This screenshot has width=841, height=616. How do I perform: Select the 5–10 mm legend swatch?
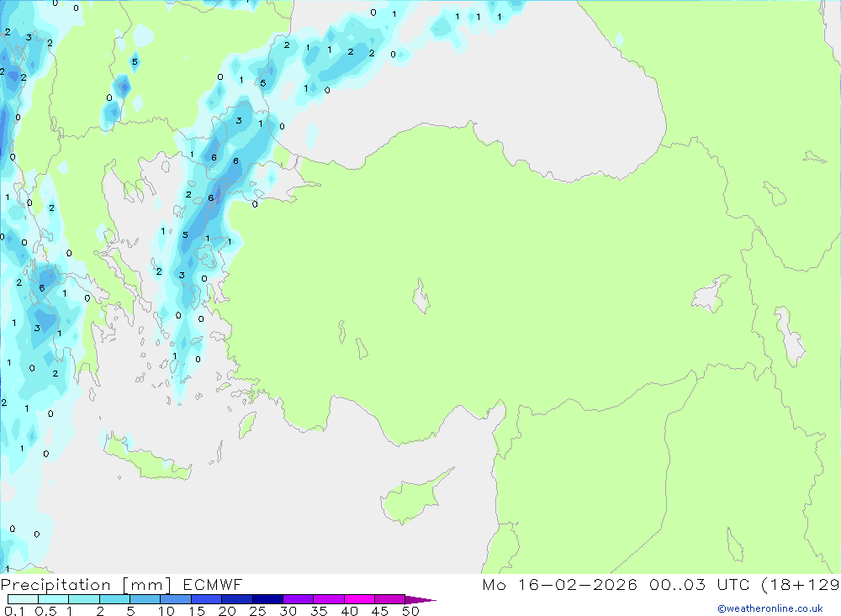click(145, 599)
